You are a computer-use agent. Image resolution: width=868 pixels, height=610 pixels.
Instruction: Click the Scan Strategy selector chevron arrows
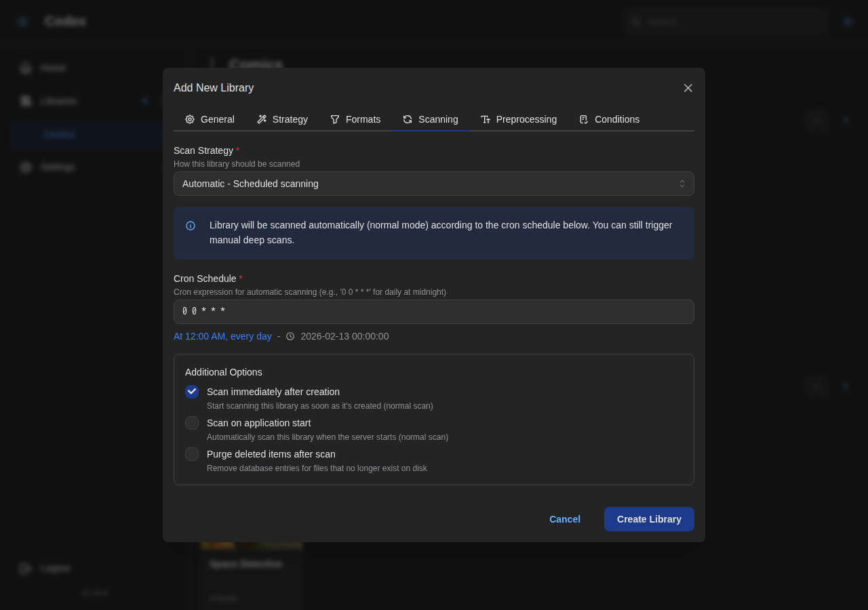(682, 184)
